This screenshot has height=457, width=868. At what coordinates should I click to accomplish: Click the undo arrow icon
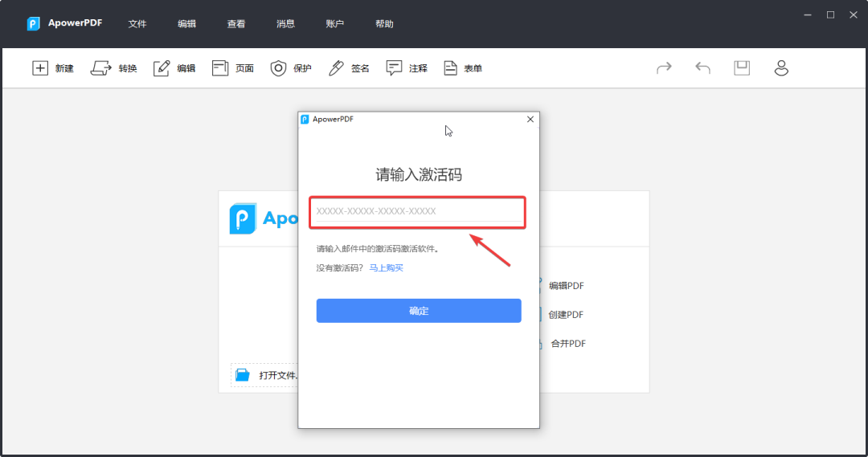(x=702, y=68)
